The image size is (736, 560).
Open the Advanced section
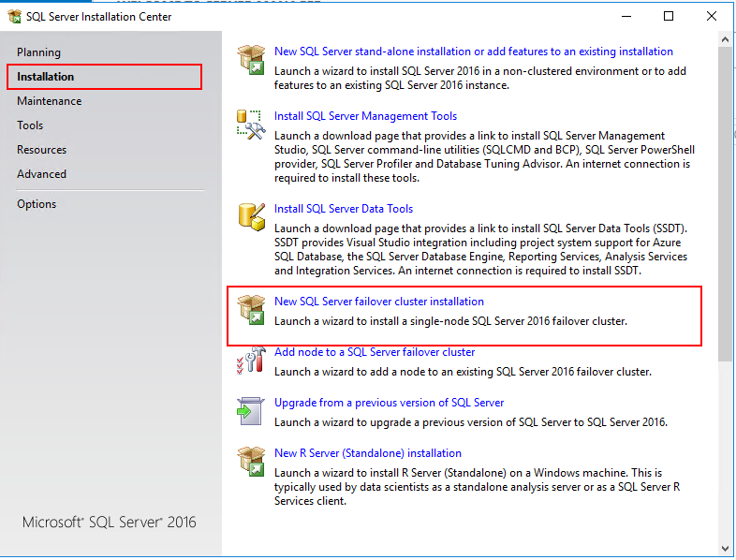point(42,174)
